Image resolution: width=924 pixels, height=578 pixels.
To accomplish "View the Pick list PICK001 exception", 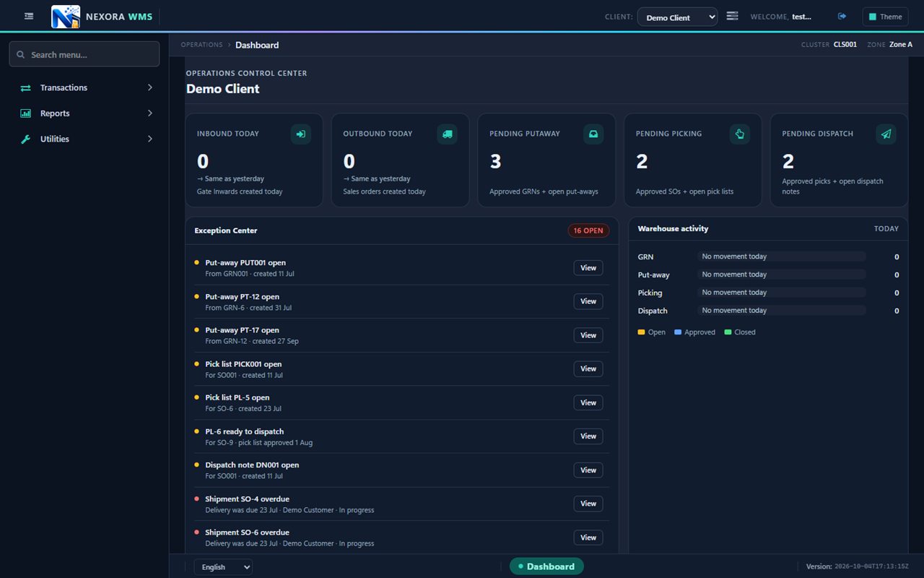I will pyautogui.click(x=588, y=369).
